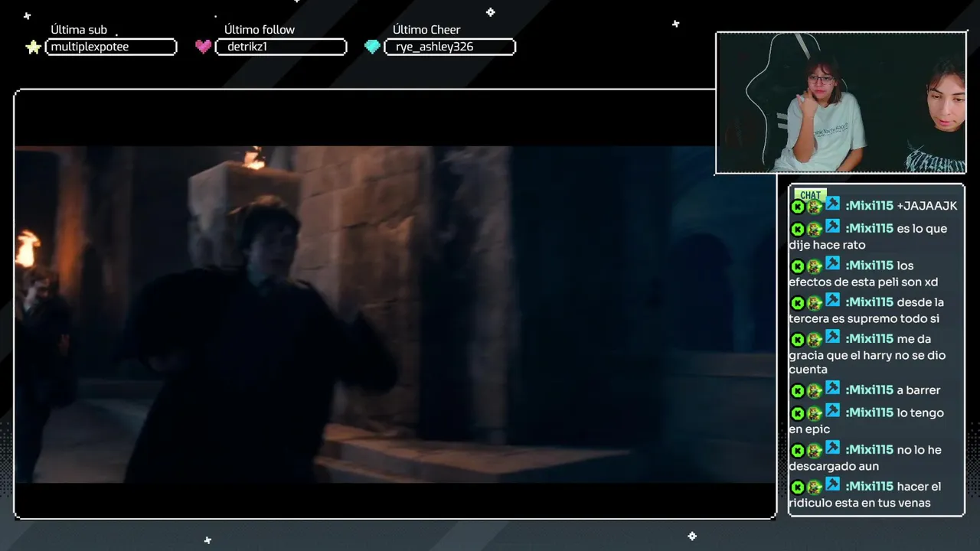Screen dimensions: 980x551
Task: Click blue pickaxe badge on '+JAJAAJK' message
Action: pyautogui.click(x=832, y=204)
